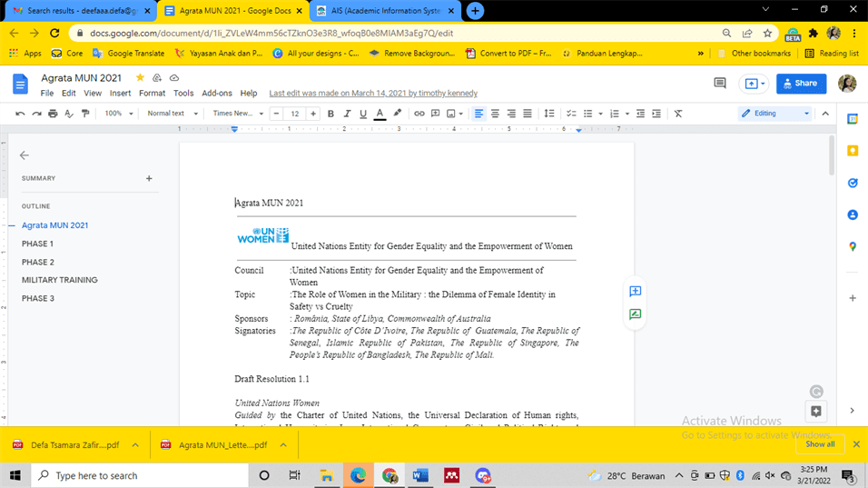Open the last edit history link
Image resolution: width=868 pixels, height=488 pixels.
(372, 93)
